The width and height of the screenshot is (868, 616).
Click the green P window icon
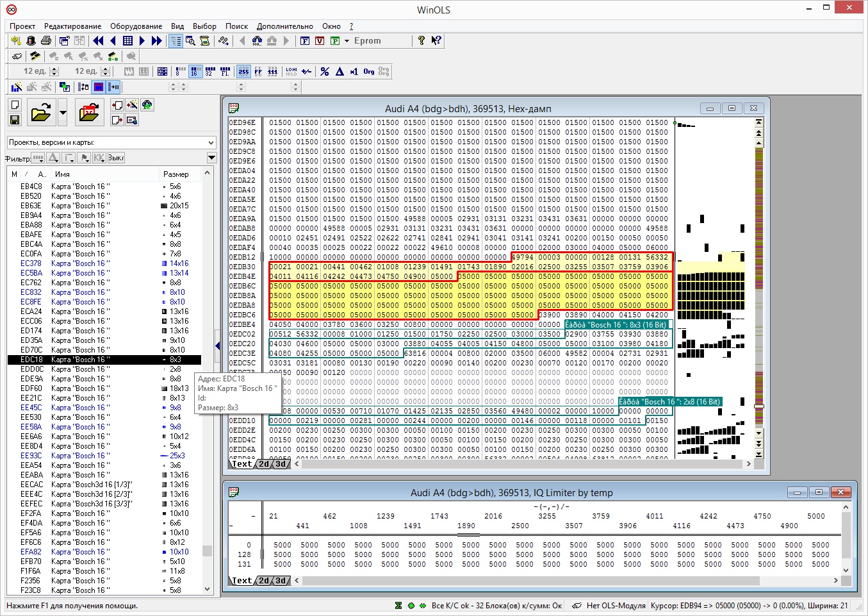click(334, 40)
